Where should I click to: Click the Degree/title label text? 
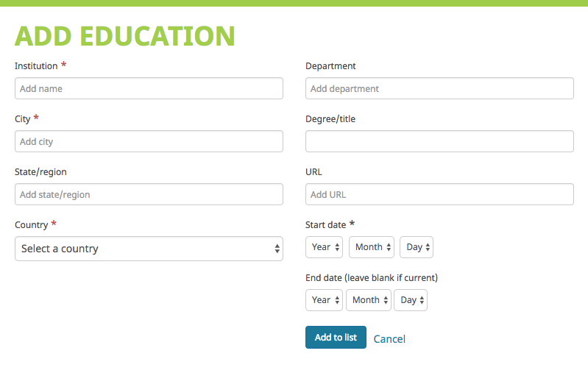(330, 119)
